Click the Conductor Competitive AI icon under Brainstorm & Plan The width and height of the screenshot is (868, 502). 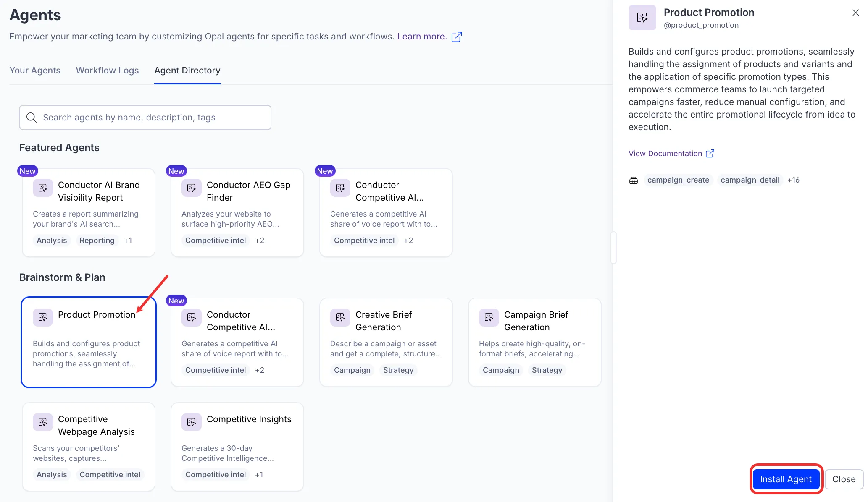coord(192,318)
